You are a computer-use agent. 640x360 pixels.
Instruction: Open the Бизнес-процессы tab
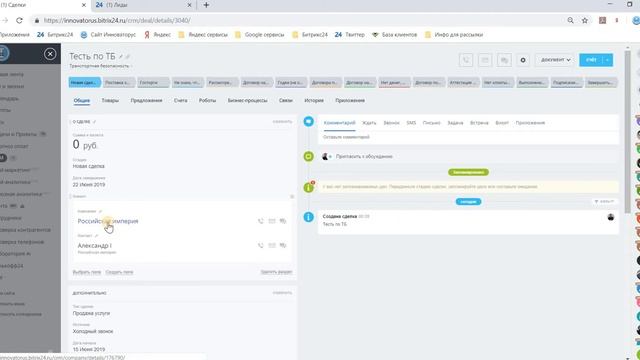247,100
